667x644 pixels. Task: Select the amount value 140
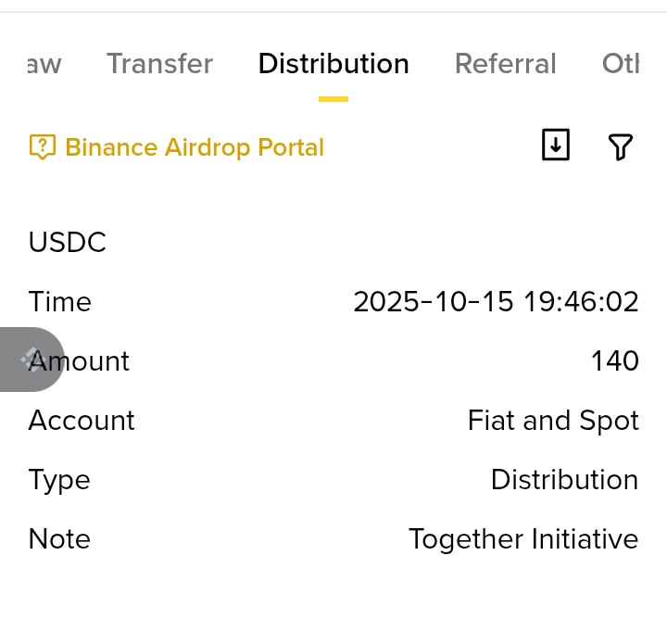pyautogui.click(x=615, y=360)
